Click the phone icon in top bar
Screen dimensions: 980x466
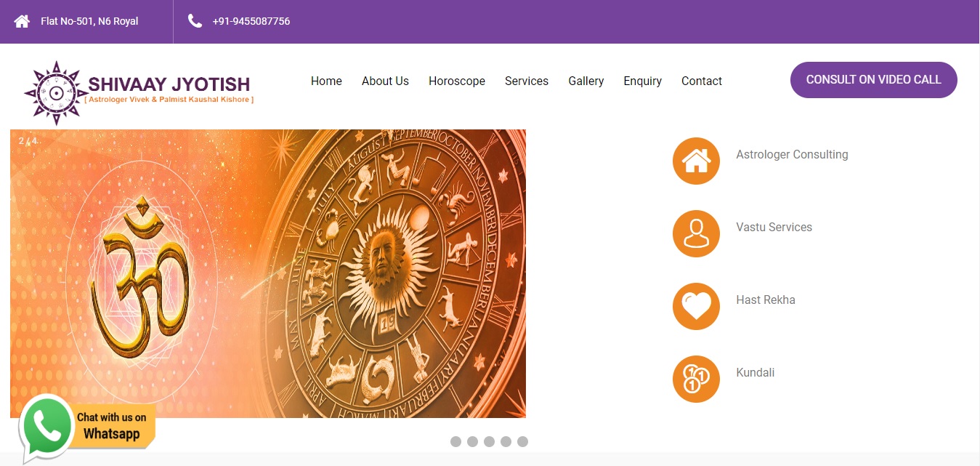point(195,21)
